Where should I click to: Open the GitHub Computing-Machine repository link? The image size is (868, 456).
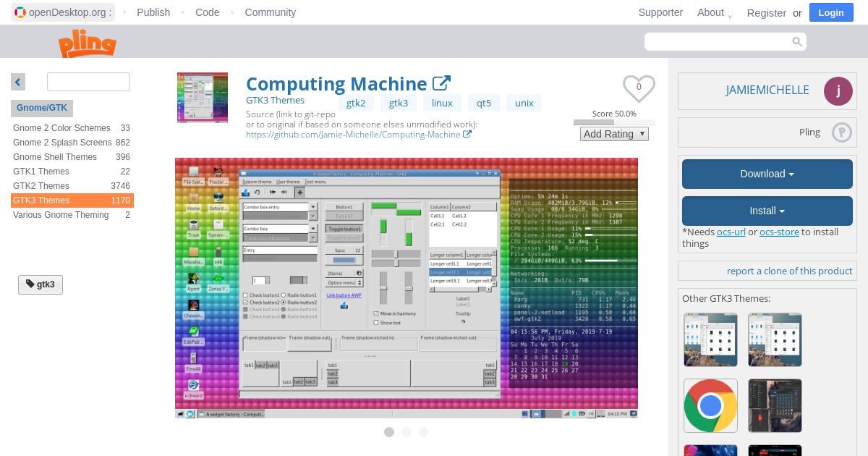coord(353,135)
